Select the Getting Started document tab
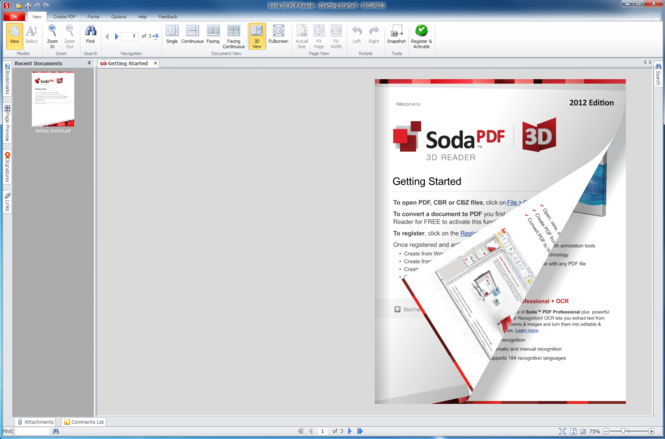The width and height of the screenshot is (665, 439). (127, 63)
